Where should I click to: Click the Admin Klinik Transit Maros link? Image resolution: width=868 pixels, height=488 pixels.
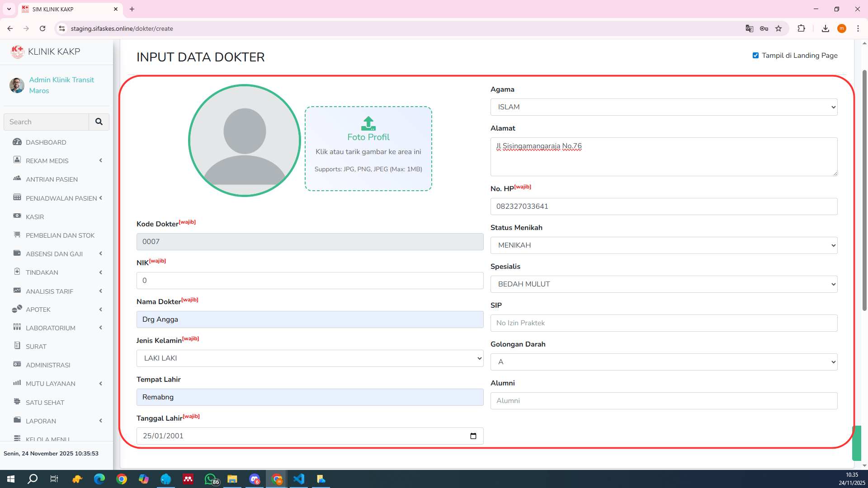pos(61,85)
